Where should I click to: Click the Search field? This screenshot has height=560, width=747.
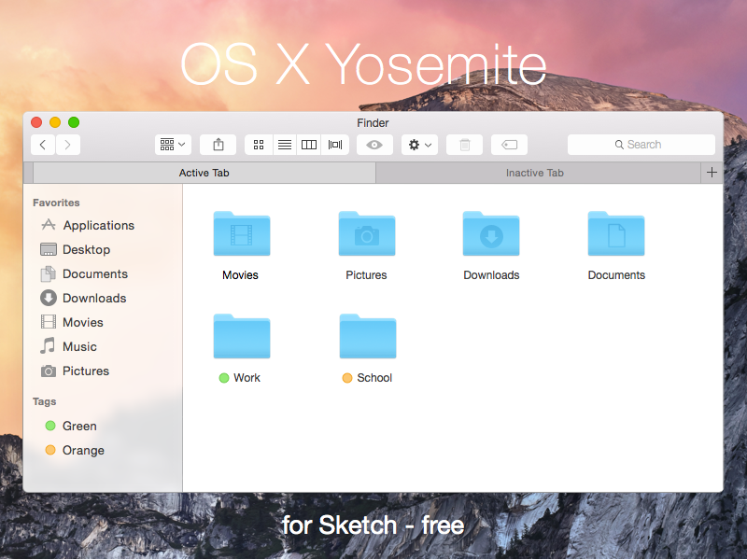(x=641, y=145)
